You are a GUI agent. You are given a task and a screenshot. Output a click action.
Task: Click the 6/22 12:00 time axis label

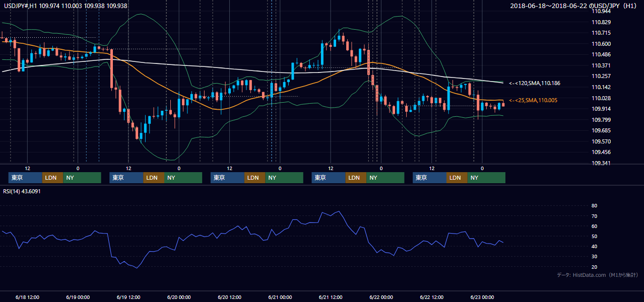coord(432,297)
